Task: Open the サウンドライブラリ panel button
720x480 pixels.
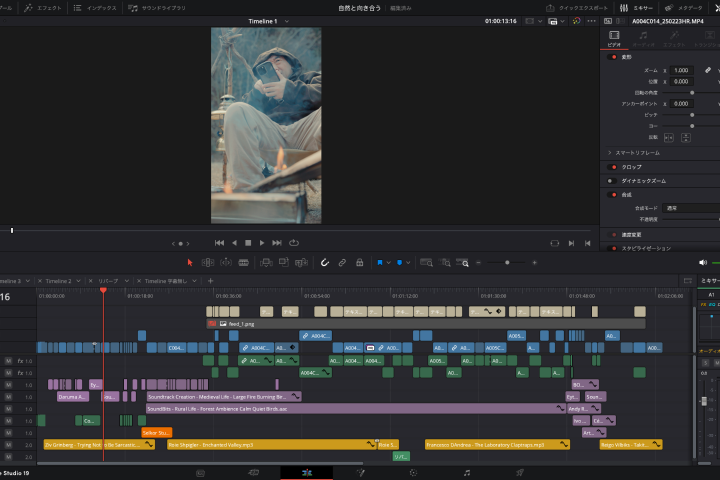Action: pyautogui.click(x=157, y=8)
